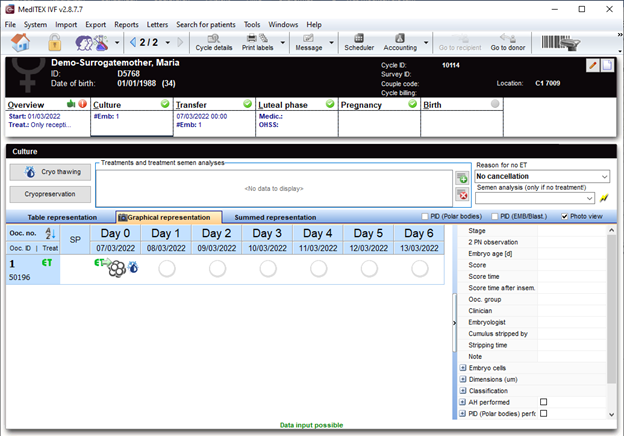This screenshot has width=624, height=436.
Task: Expand the AH performed group
Action: pos(463,402)
